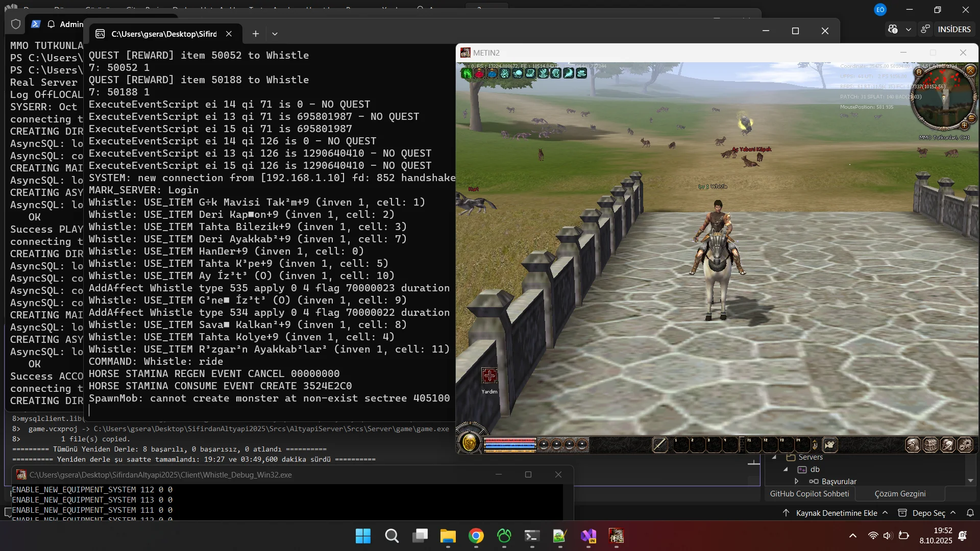Click the notification bell in VS Code status bar
Image resolution: width=980 pixels, height=551 pixels.
970,513
